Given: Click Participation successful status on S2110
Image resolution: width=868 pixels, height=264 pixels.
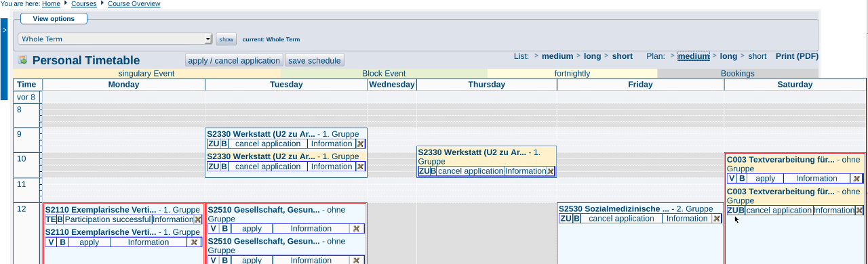Looking at the screenshot, I should point(108,219).
